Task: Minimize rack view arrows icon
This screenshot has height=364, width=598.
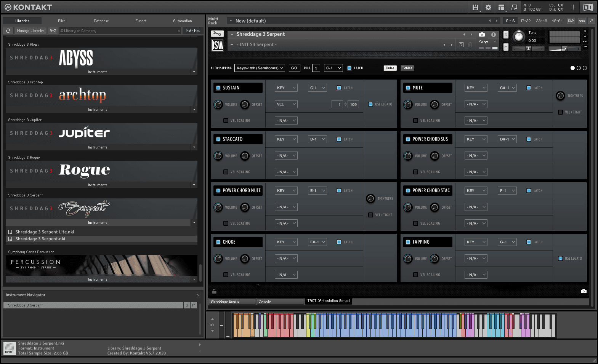Action: 591,21
